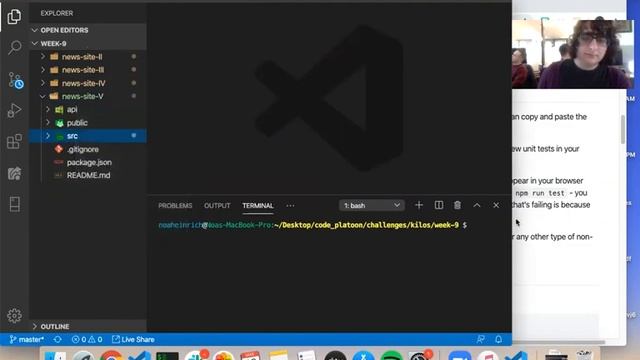Click 'npm run test' code in background page
The image size is (640, 360).
pyautogui.click(x=540, y=193)
